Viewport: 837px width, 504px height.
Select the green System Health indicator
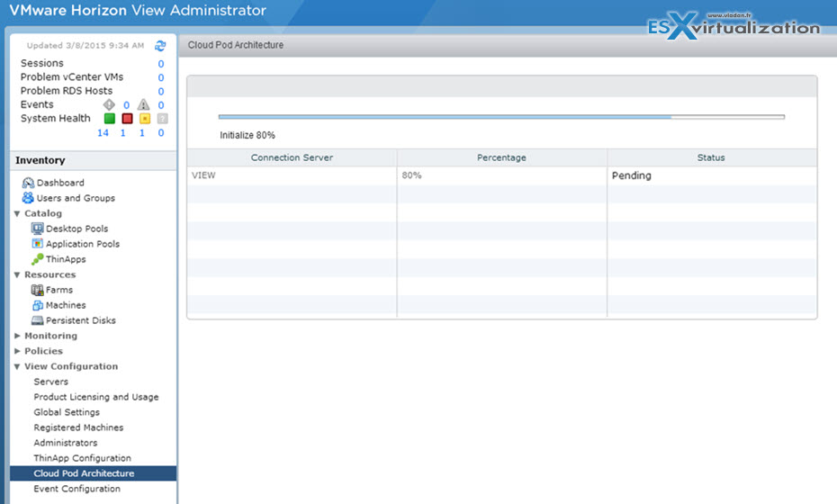click(x=110, y=119)
